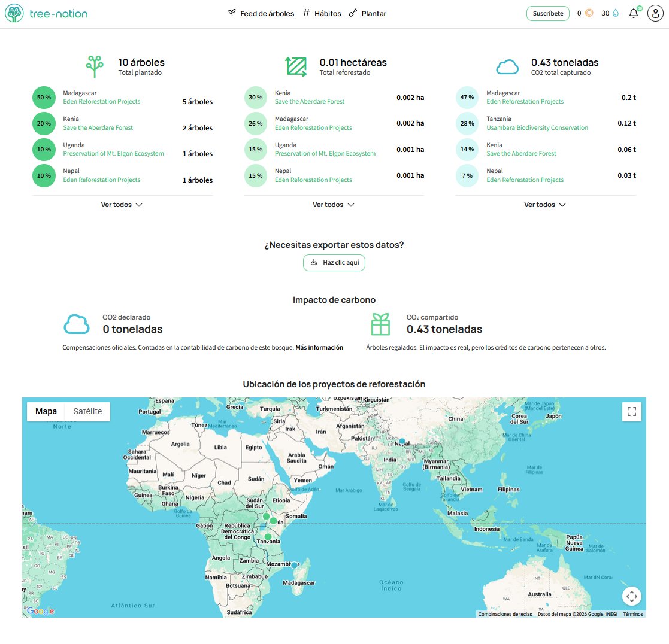Click the Tanzania project marker on map

tap(268, 536)
